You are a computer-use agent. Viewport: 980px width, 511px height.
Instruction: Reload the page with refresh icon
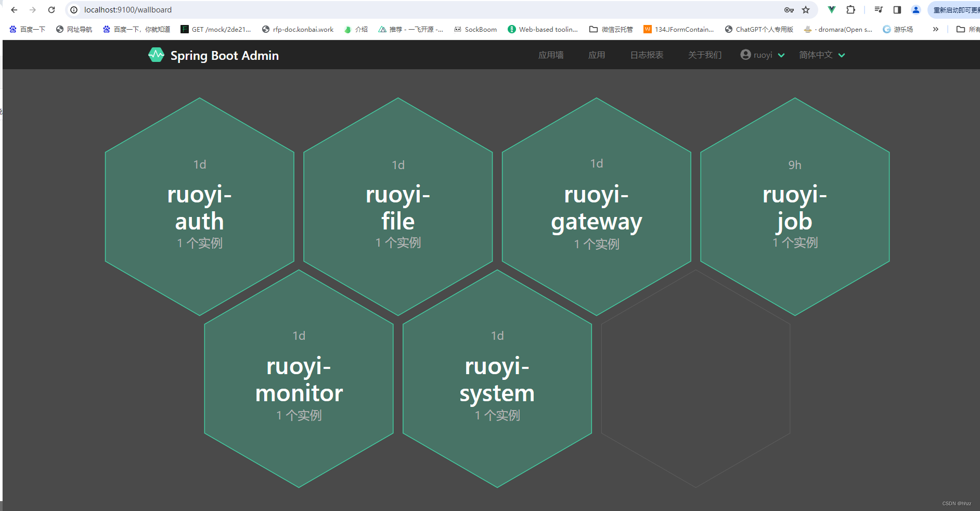tap(51, 10)
